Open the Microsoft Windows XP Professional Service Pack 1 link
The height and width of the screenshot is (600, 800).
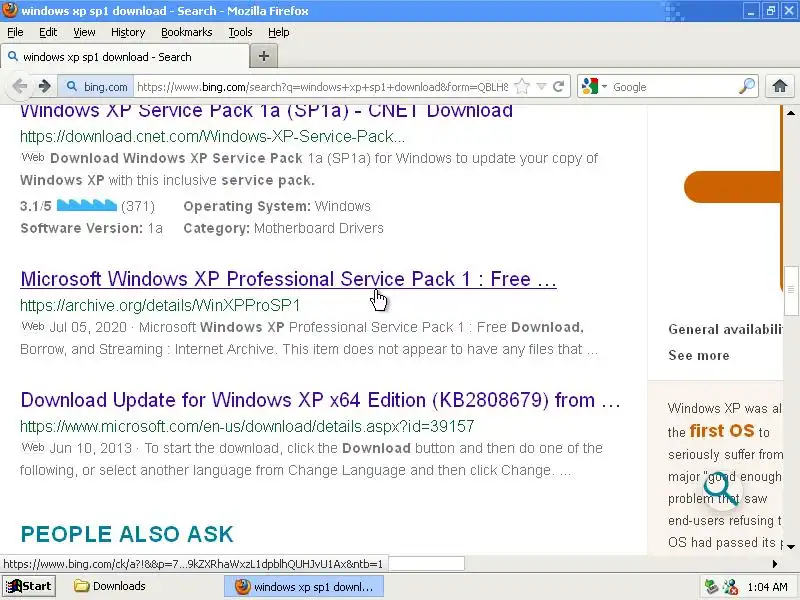click(x=288, y=279)
